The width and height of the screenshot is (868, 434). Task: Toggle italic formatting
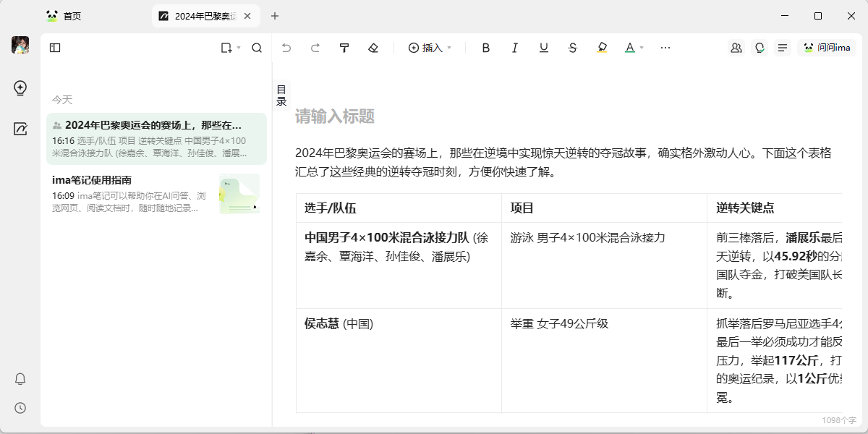pos(515,48)
